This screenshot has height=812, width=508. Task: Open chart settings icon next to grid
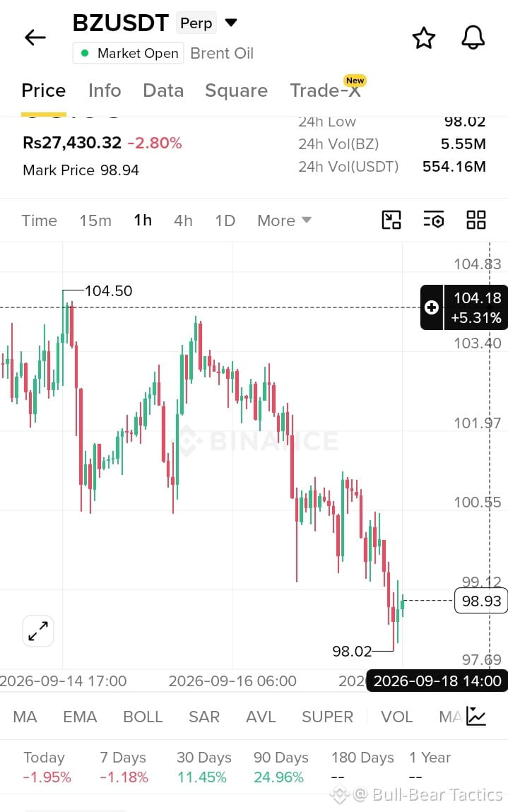pos(433,220)
